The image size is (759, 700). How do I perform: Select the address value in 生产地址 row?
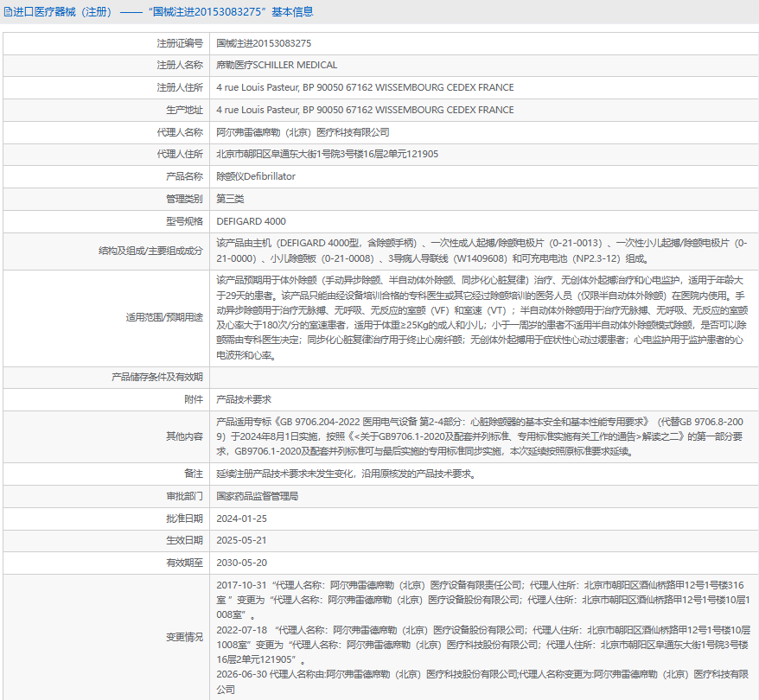[x=365, y=110]
